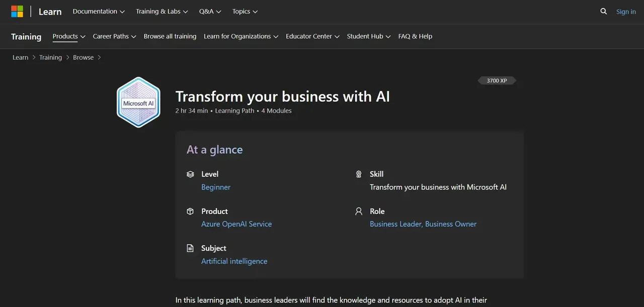Open the Business Owner role link

tap(451, 224)
